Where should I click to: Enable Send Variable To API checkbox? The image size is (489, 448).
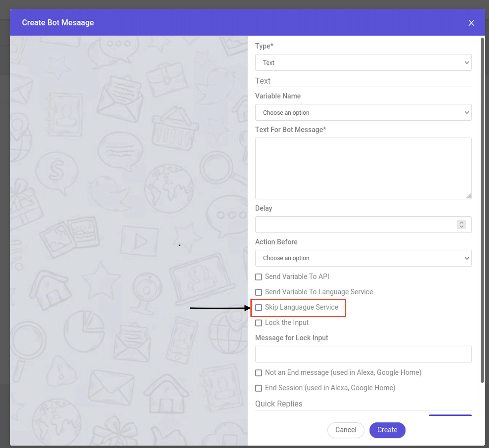click(258, 277)
